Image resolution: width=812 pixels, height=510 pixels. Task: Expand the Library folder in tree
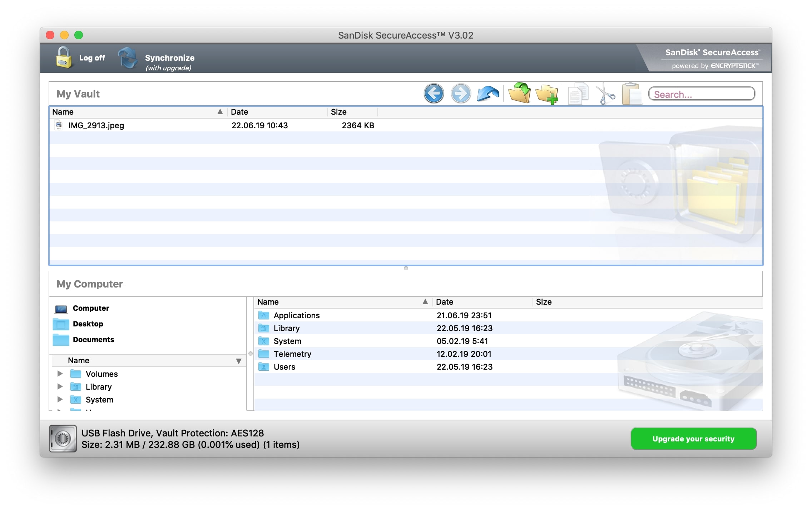pyautogui.click(x=60, y=386)
